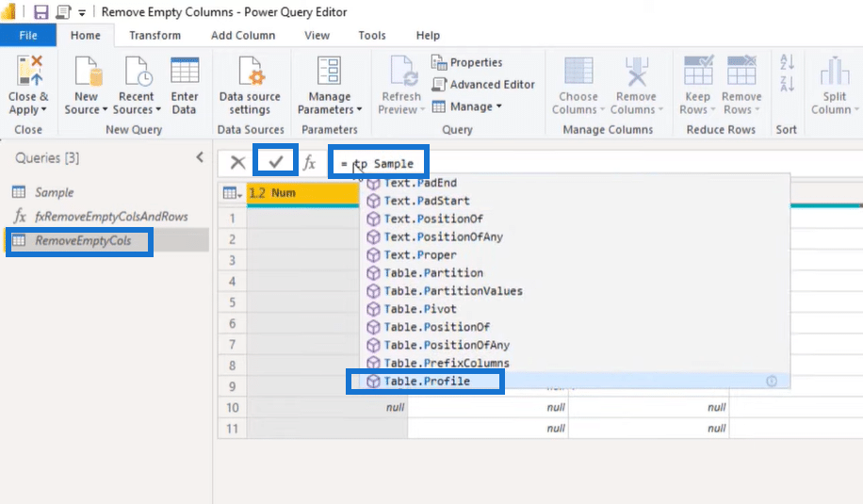
Task: Click row number 10 in the grid
Action: tap(233, 407)
